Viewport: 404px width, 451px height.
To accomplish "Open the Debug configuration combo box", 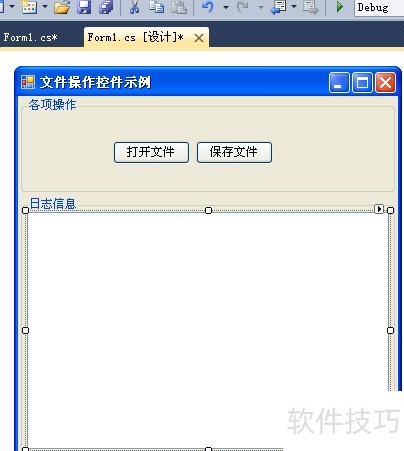I will coord(379,7).
